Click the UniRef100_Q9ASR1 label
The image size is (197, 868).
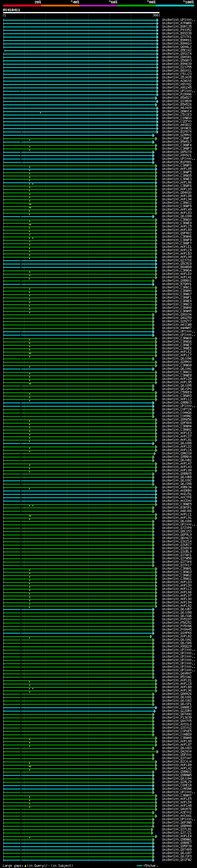click(x=177, y=57)
